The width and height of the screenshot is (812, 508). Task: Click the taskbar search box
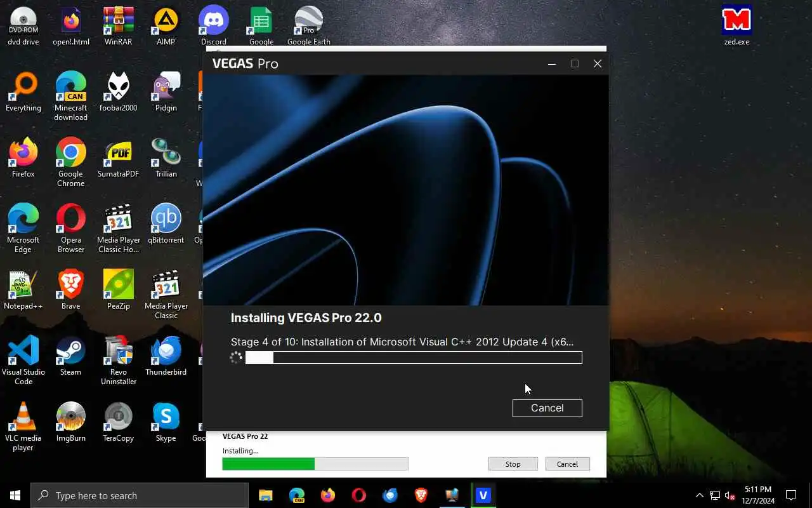140,495
